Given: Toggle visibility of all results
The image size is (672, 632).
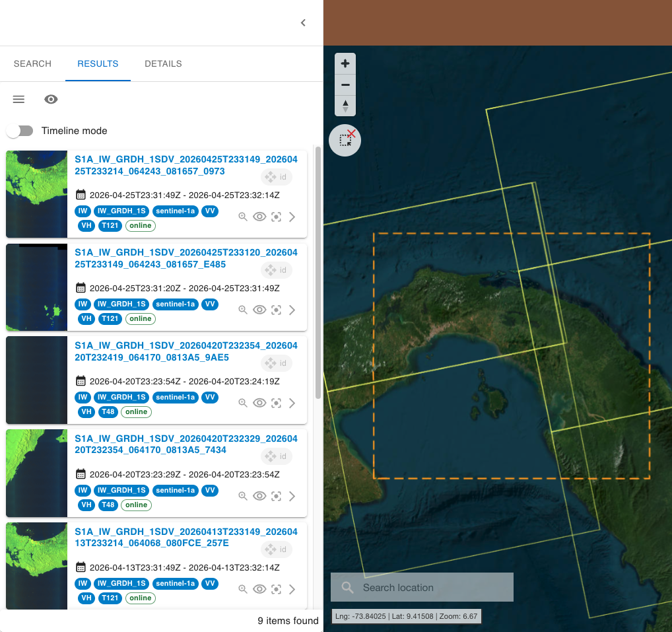Looking at the screenshot, I should click(51, 100).
